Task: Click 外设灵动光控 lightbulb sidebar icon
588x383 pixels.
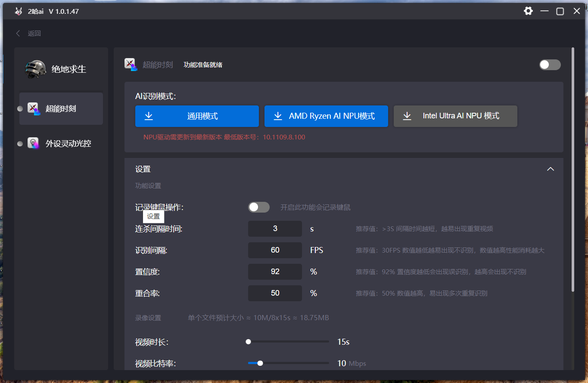Action: (33, 143)
